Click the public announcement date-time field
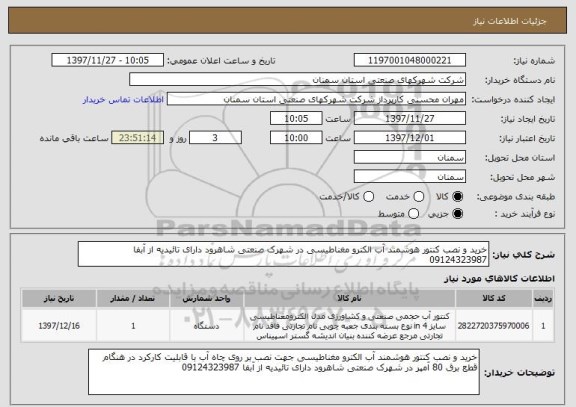576x407 pixels. point(108,60)
